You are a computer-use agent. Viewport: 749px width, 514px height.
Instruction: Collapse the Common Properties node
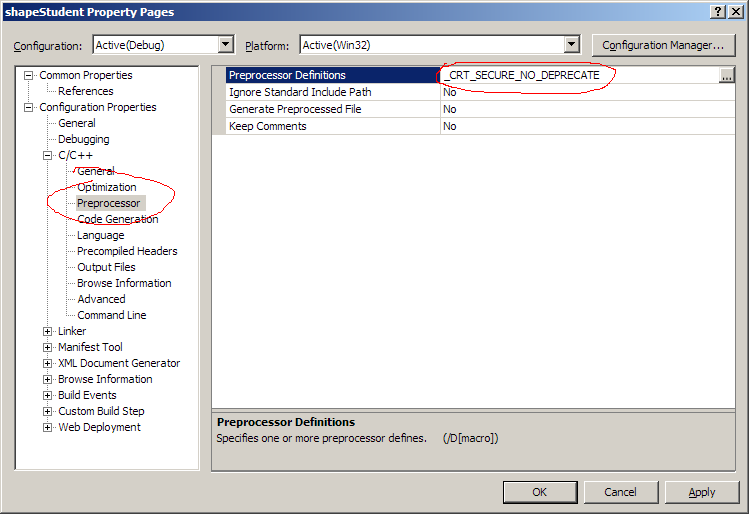tap(29, 75)
